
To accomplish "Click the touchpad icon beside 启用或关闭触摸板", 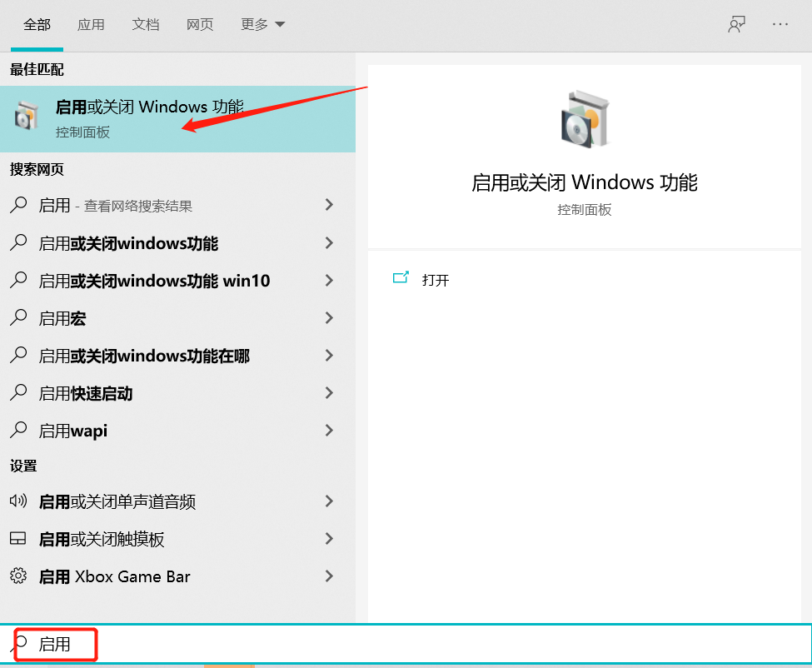I will pyautogui.click(x=18, y=539).
